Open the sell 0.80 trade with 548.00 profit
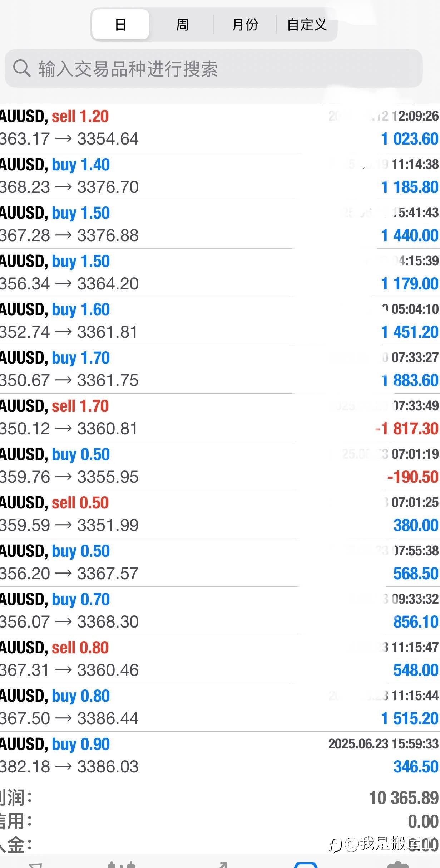This screenshot has height=868, width=440. [x=220, y=659]
